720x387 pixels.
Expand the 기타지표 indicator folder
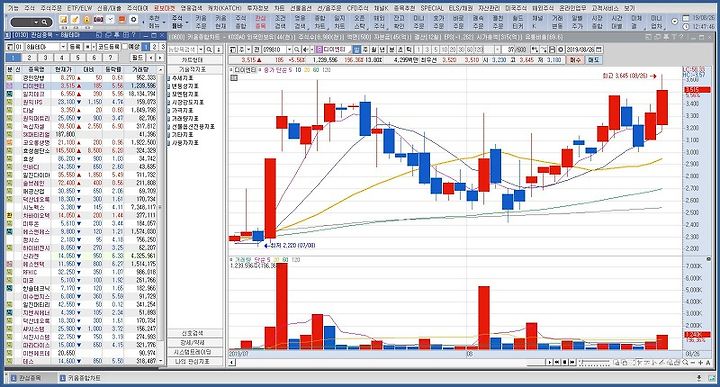pyautogui.click(x=183, y=135)
